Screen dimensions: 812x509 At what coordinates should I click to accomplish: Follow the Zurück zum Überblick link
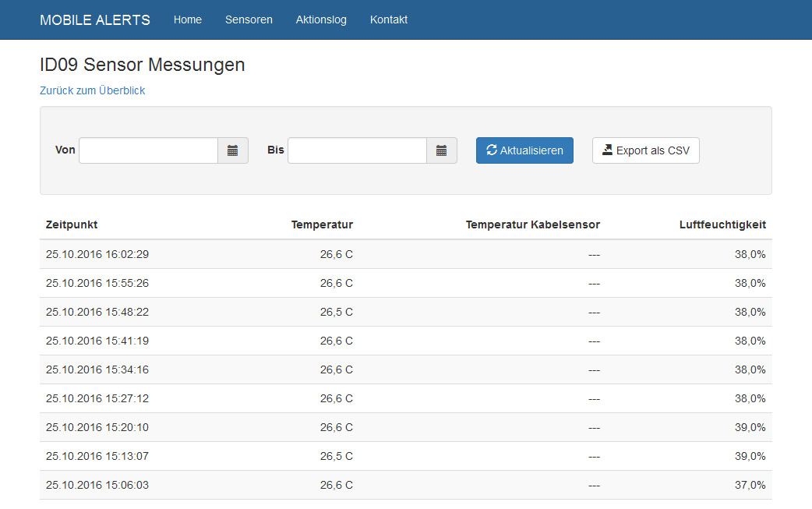coord(92,90)
